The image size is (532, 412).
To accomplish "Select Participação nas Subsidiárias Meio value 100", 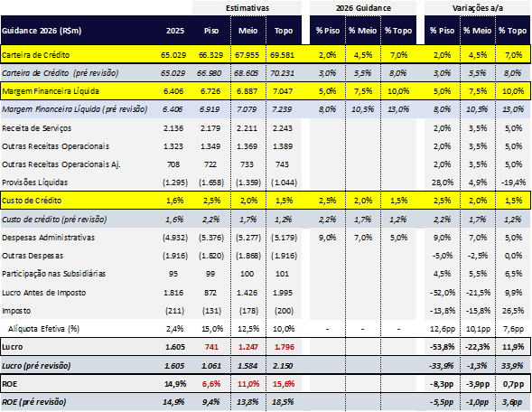I will [x=247, y=274].
